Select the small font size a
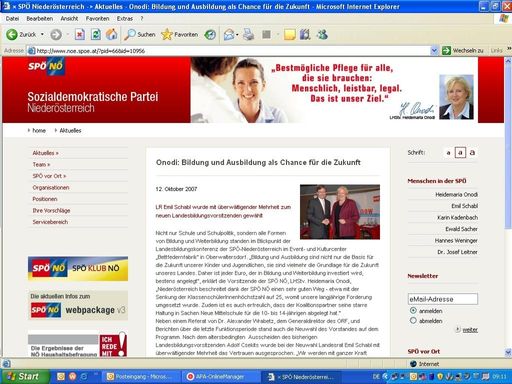 point(448,153)
